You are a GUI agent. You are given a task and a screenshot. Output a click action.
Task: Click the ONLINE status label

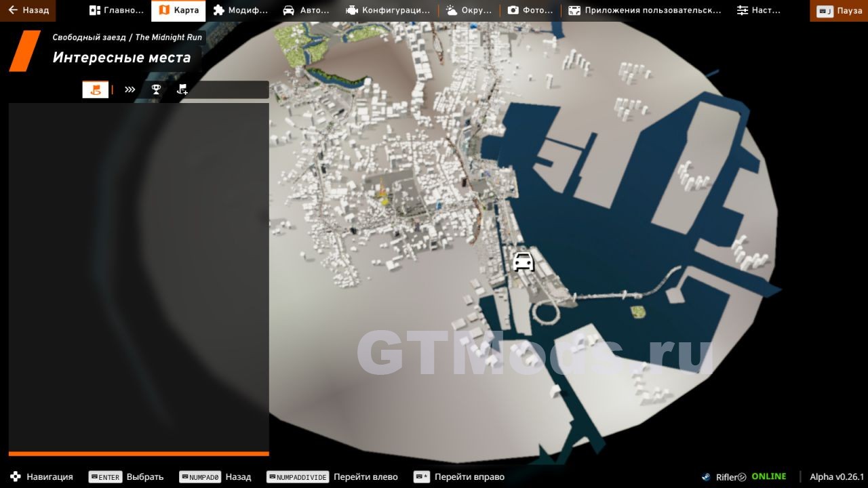point(769,476)
